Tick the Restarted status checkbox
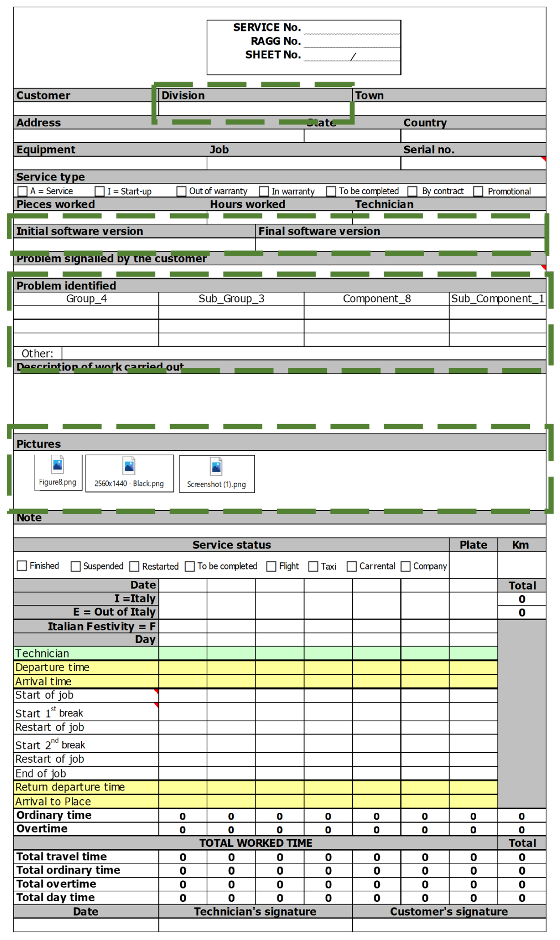The width and height of the screenshot is (560, 940). (134, 567)
